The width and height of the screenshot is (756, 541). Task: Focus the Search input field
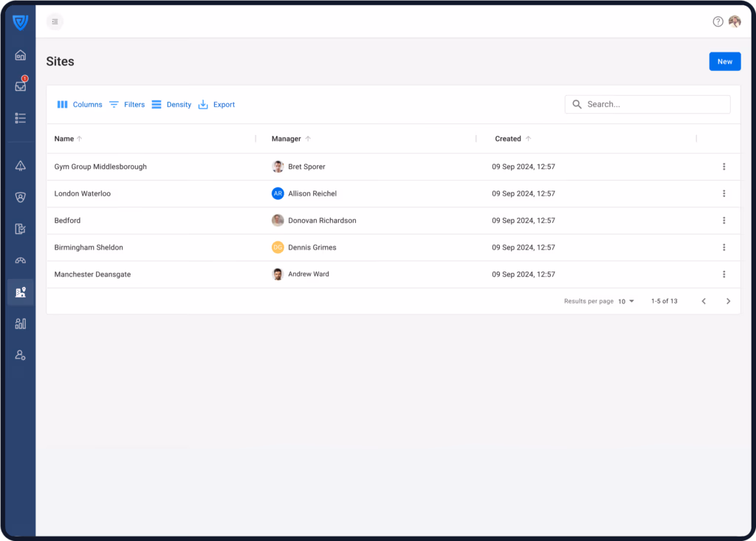point(647,105)
